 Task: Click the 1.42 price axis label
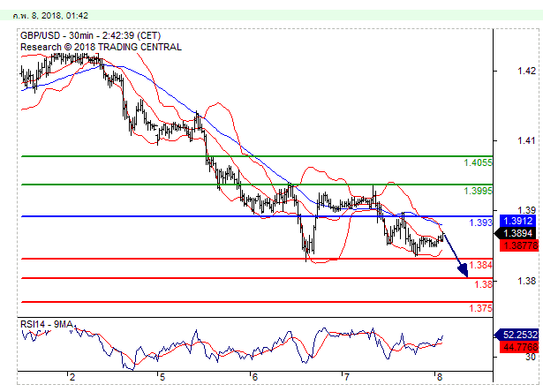pos(526,71)
